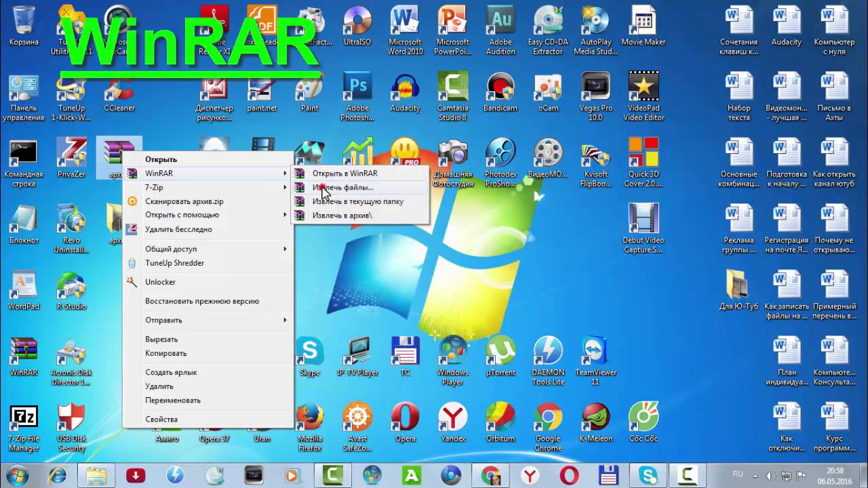The height and width of the screenshot is (488, 868).
Task: Click the Debut Video Capture shortcut
Action: tap(643, 228)
